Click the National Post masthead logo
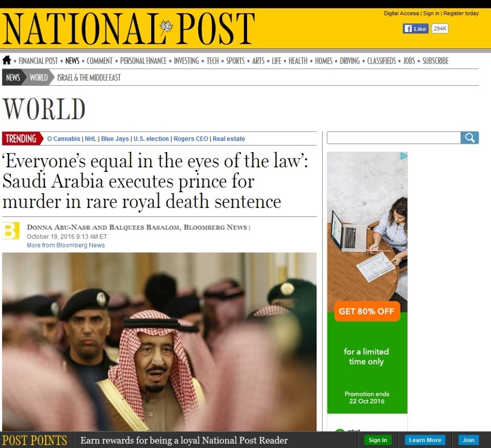Image resolution: width=491 pixels, height=448 pixels. click(x=129, y=29)
